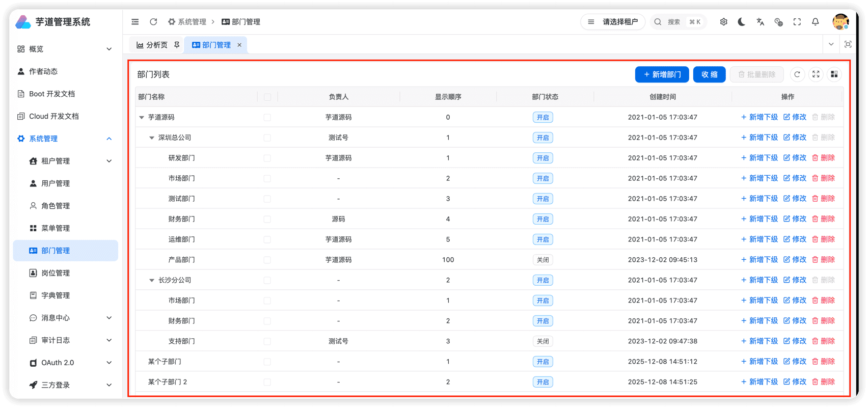Image resolution: width=868 pixels, height=408 pixels.
Task: Check the box for 长沙分公司 row
Action: 267,280
